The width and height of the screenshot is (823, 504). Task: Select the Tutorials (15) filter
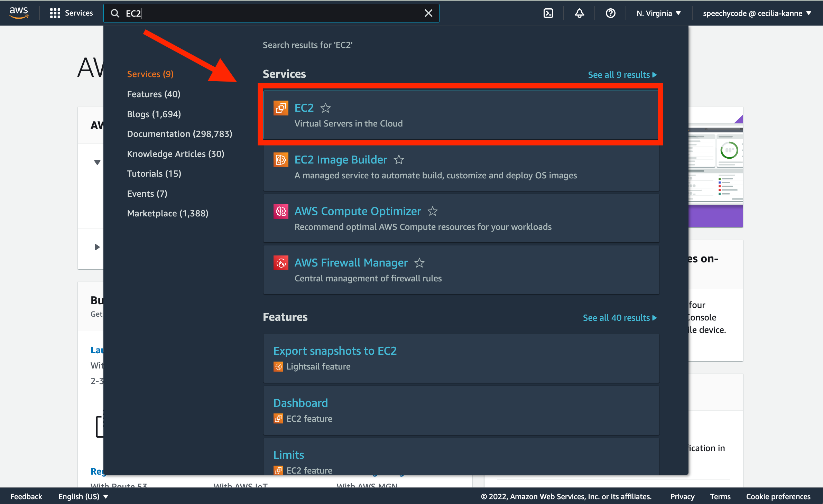[154, 174]
